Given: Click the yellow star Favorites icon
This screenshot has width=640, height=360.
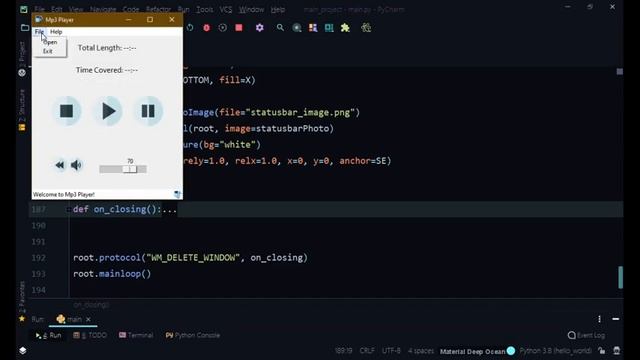Looking at the screenshot, I should [22, 319].
